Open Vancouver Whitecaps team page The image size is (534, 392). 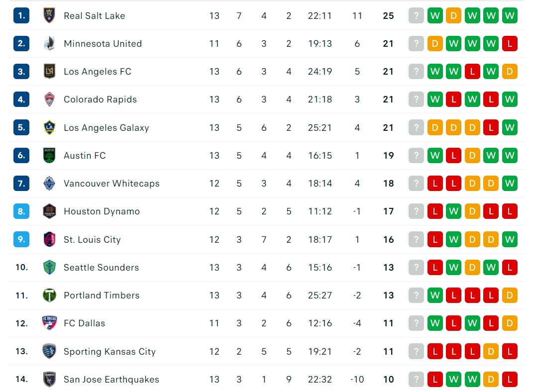coord(111,184)
